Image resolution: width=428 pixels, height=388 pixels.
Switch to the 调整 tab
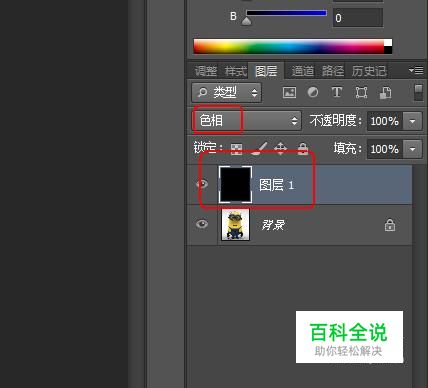click(206, 71)
